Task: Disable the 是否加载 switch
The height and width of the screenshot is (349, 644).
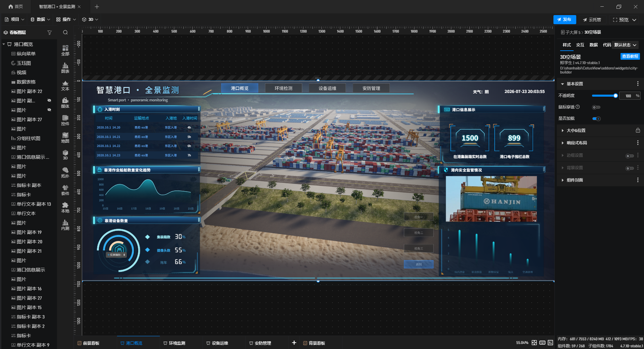Action: [596, 118]
